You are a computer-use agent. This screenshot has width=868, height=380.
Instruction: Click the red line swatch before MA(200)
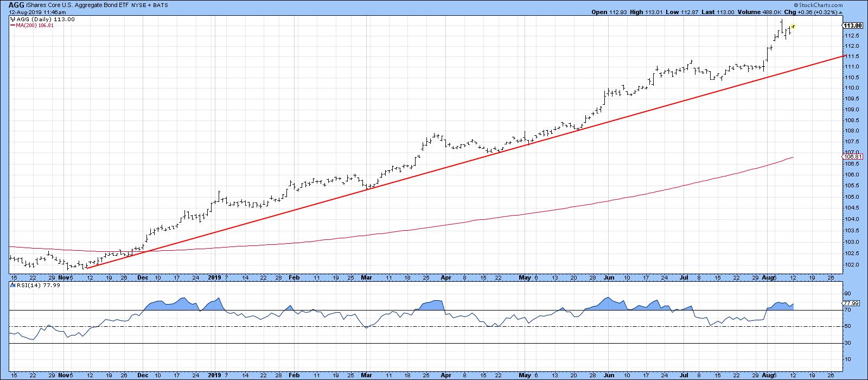(12, 25)
